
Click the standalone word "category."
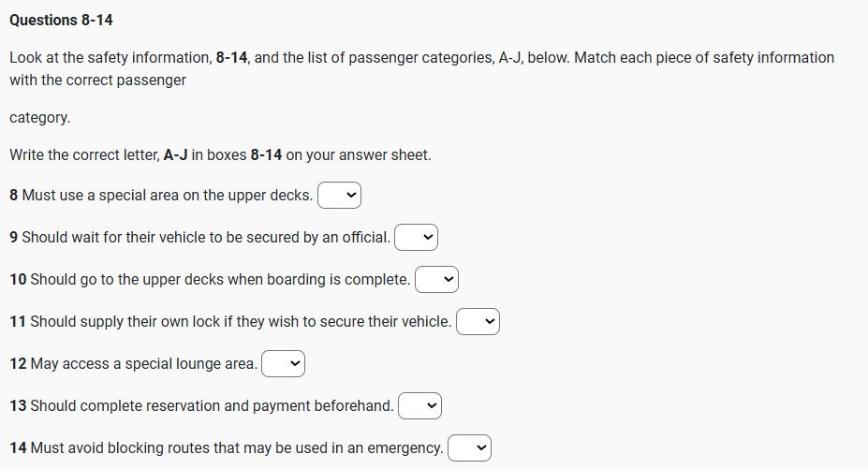click(x=39, y=118)
